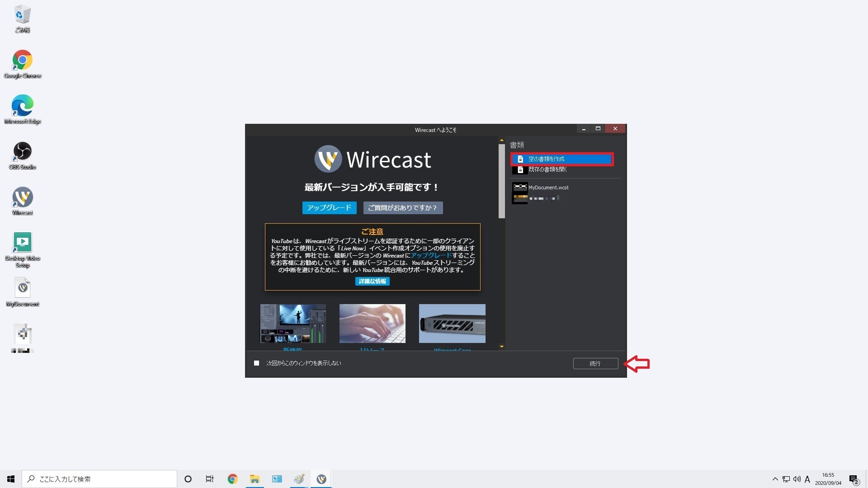Screen dimensions: 868x488
Task: Click the taskbar search box
Action: 99,479
